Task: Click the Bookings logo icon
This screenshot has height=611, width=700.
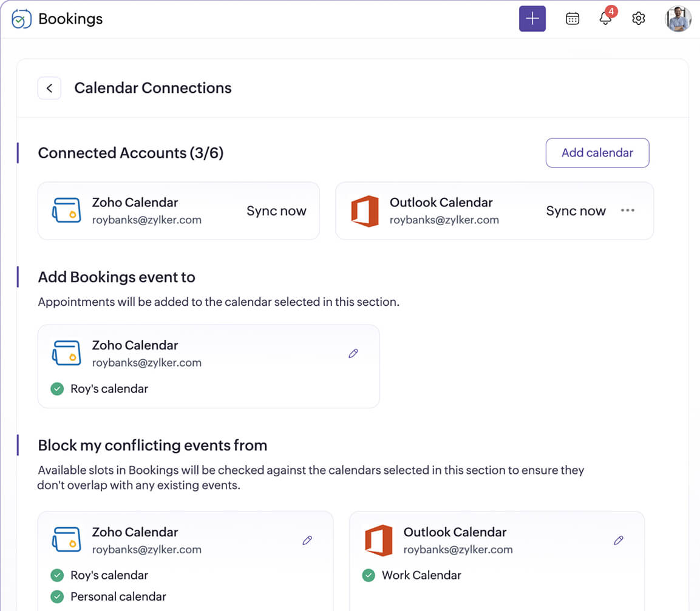Action: tap(21, 19)
